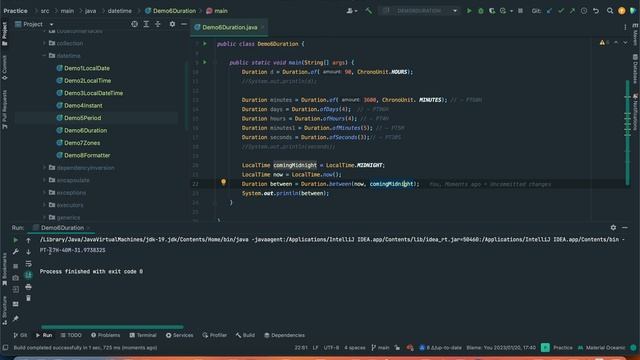
Task: Show Git history with the clock icon
Action: tap(584, 11)
